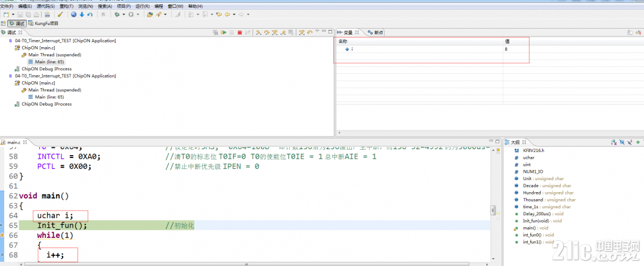Open the search flashlight dropdown arrow

point(165,14)
